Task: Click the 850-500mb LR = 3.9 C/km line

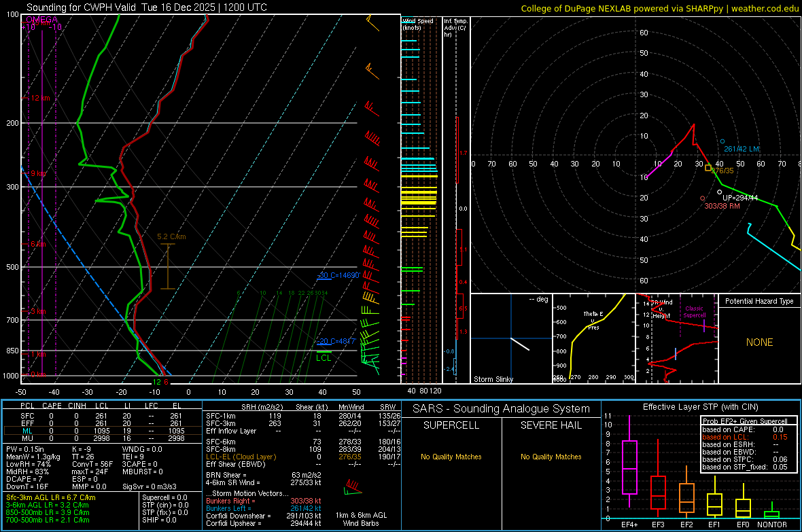Action: (48, 512)
